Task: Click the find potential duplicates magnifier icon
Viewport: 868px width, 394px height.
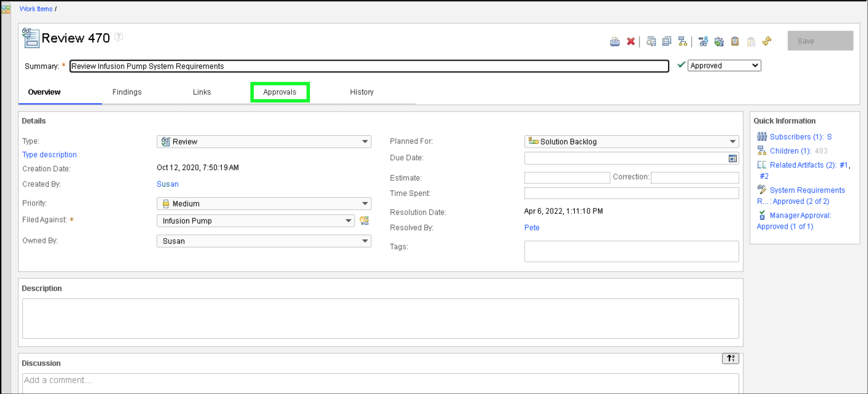Action: [651, 41]
